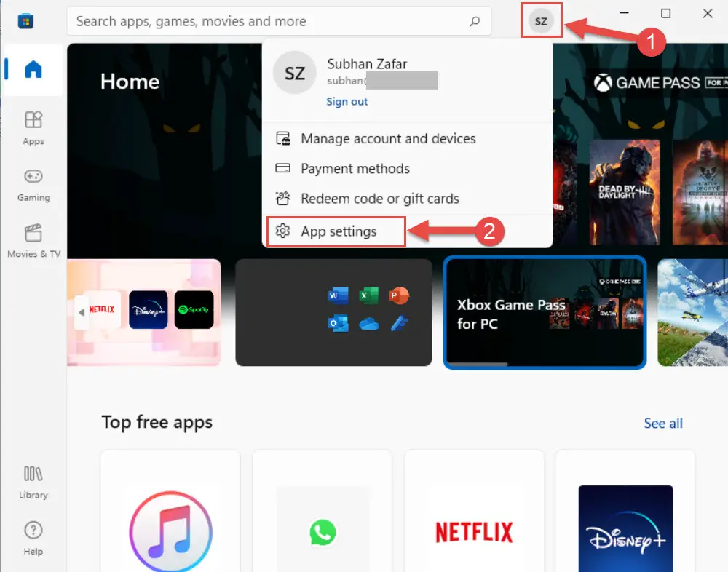Click the blue pen icon in Office banner
The height and width of the screenshot is (572, 728).
pos(399,323)
